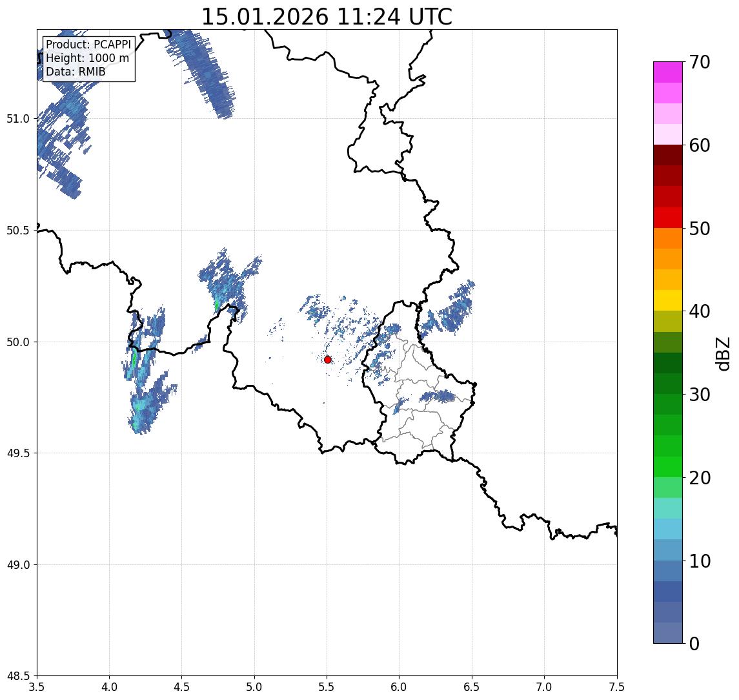Click the colorbar tick label 70
739x700 pixels.
coord(700,62)
